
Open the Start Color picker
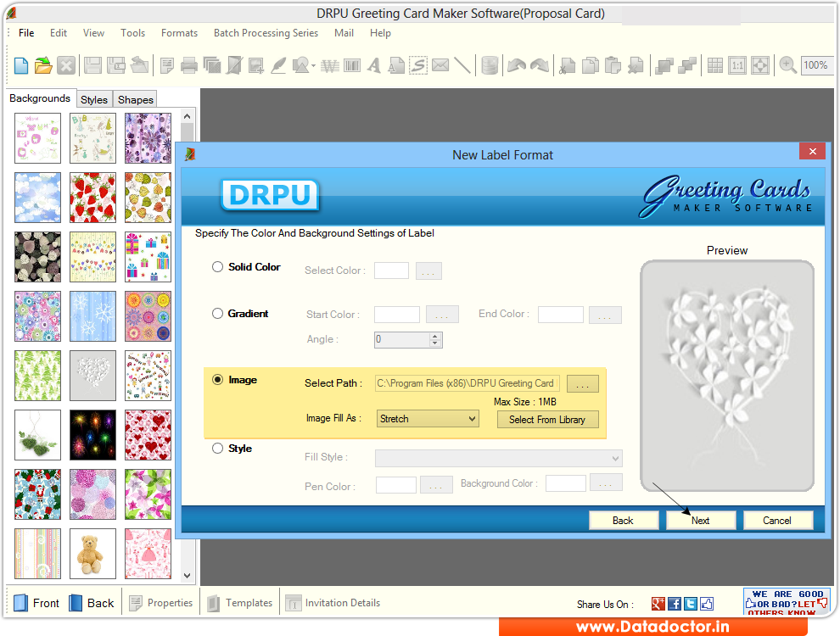point(442,315)
